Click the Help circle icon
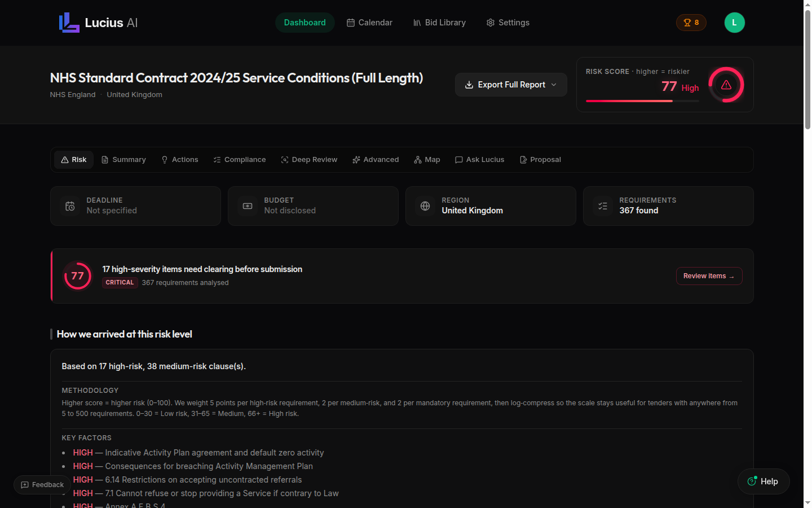This screenshot has width=812, height=508. pyautogui.click(x=752, y=481)
